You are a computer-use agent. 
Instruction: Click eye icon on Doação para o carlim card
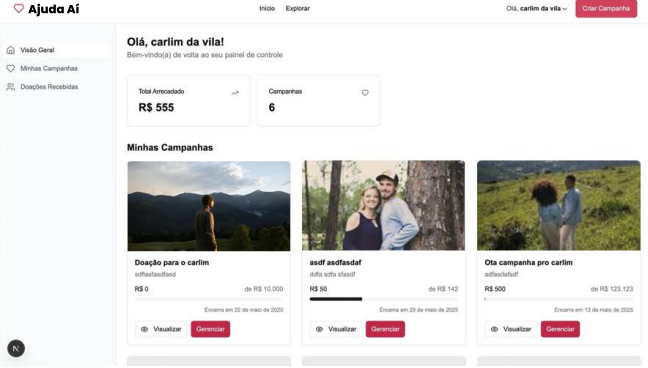tap(144, 329)
